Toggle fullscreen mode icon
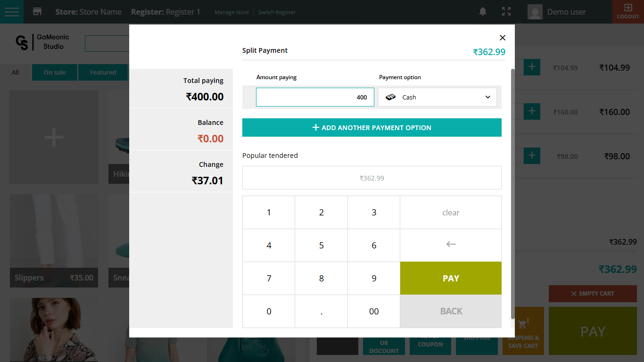The height and width of the screenshot is (362, 644). click(506, 12)
